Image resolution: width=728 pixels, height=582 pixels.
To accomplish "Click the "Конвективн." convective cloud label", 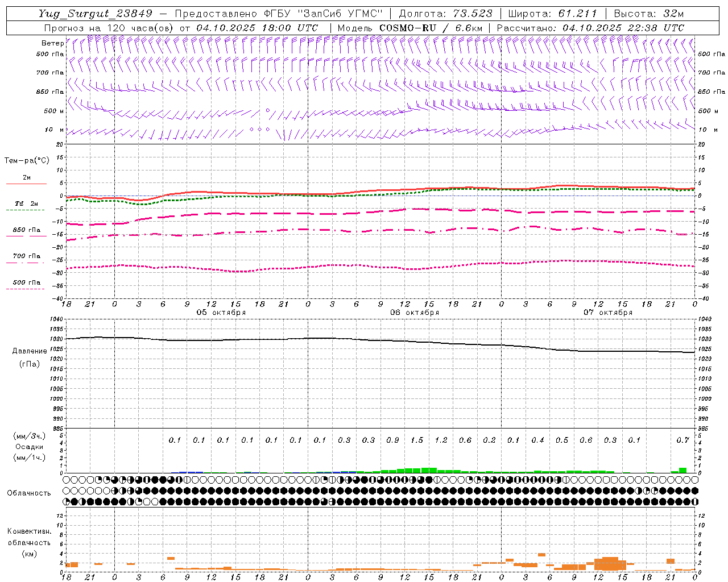I will click(29, 531).
